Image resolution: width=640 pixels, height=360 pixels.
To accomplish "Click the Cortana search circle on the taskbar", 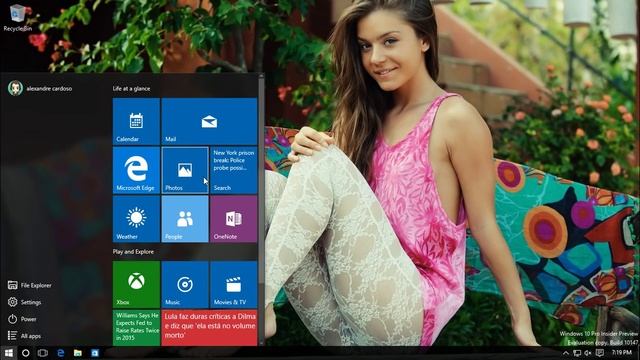I will [25, 353].
